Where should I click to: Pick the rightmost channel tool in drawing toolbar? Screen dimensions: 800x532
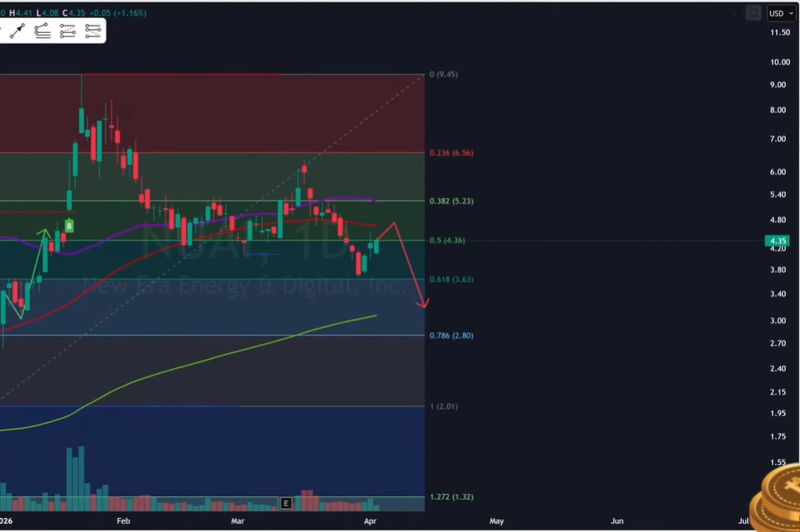coord(93,31)
